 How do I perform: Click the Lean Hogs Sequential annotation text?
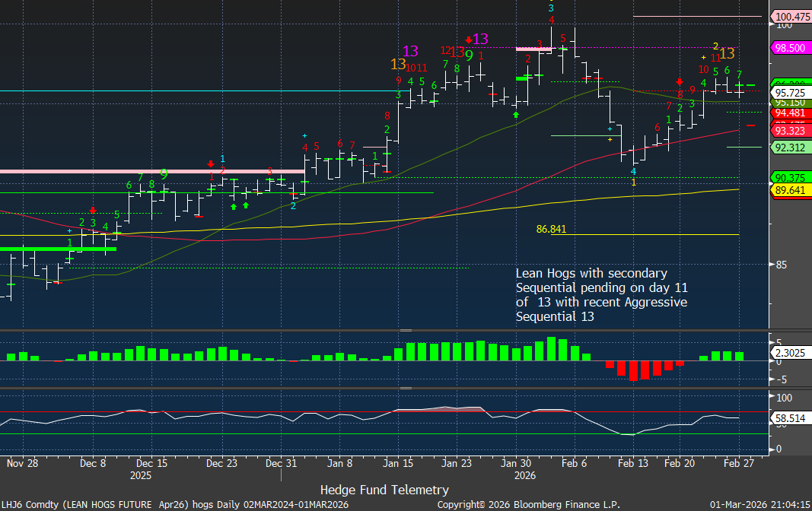(600, 295)
